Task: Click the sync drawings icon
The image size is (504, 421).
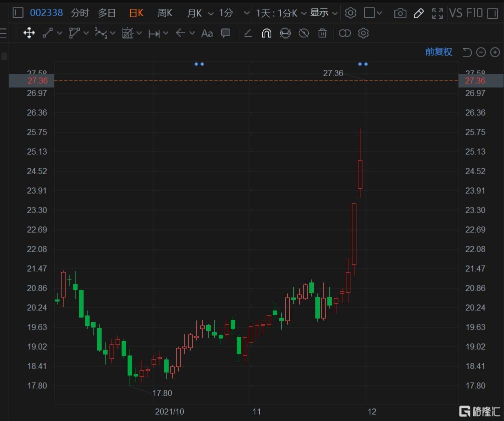Action: (x=285, y=33)
